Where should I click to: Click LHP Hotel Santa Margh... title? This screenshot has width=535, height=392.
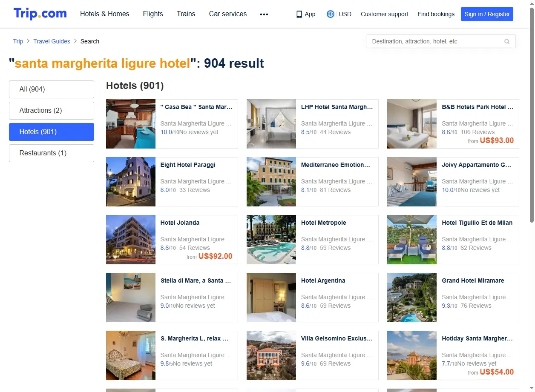[x=337, y=107]
